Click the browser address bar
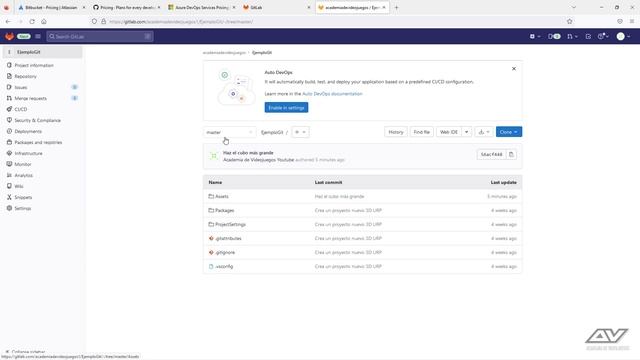 pyautogui.click(x=331, y=21)
